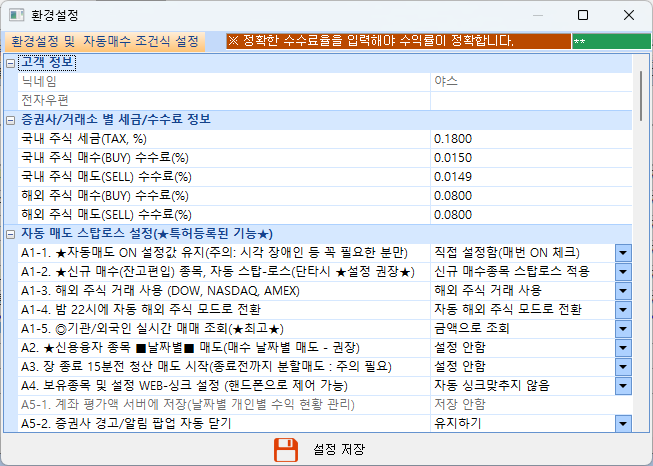Open the A4 WEB-싱크 설정 dropdown
Image resolution: width=653 pixels, height=466 pixels.
click(x=622, y=386)
